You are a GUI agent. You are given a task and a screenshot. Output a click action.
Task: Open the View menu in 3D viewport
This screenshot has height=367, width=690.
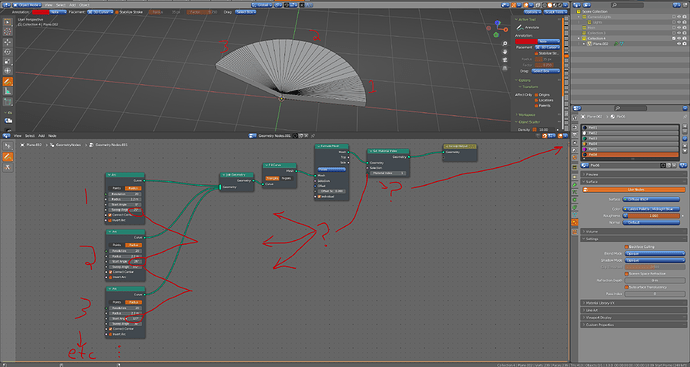point(48,5)
